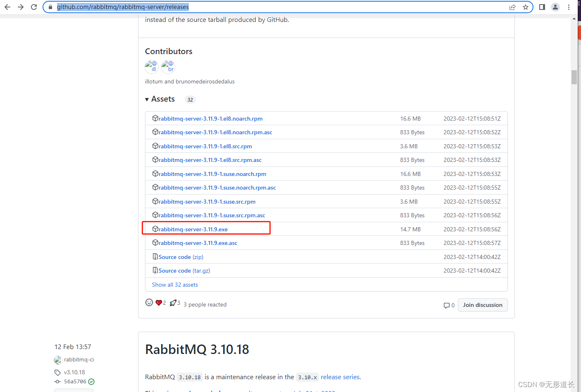Image resolution: width=581 pixels, height=392 pixels.
Task: Click the package icon for suse.noarch.rpm.asc
Action: 155,188
